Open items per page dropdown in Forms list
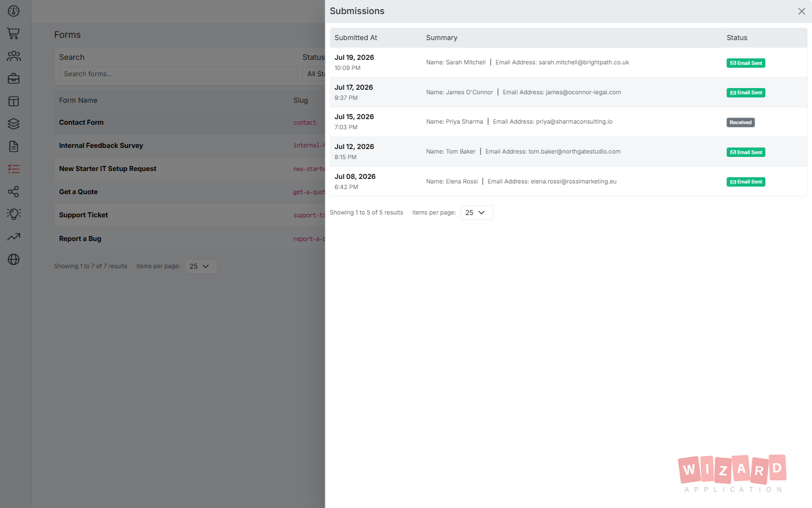The image size is (812, 508). [200, 266]
